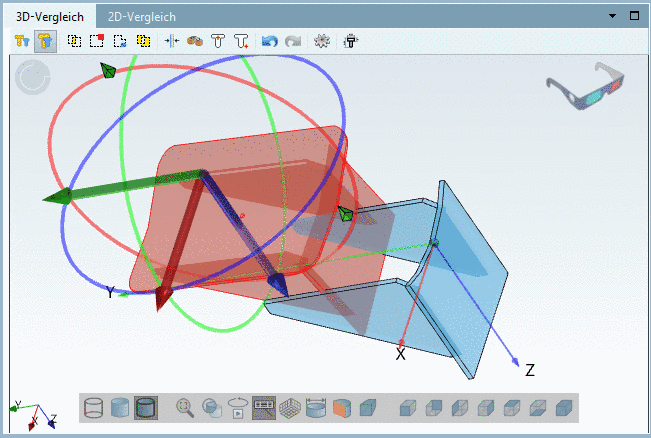Click the side-by-side parts comparison icon

click(22, 41)
